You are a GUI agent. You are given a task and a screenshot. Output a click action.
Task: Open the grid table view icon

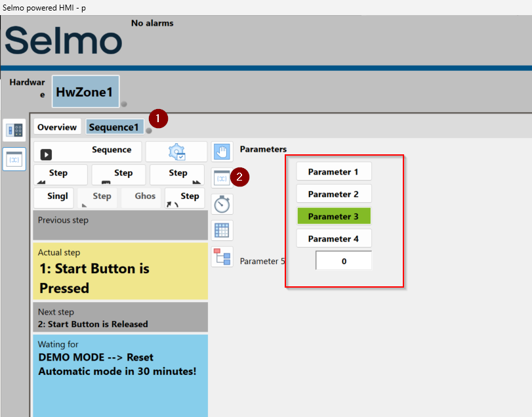(x=222, y=230)
